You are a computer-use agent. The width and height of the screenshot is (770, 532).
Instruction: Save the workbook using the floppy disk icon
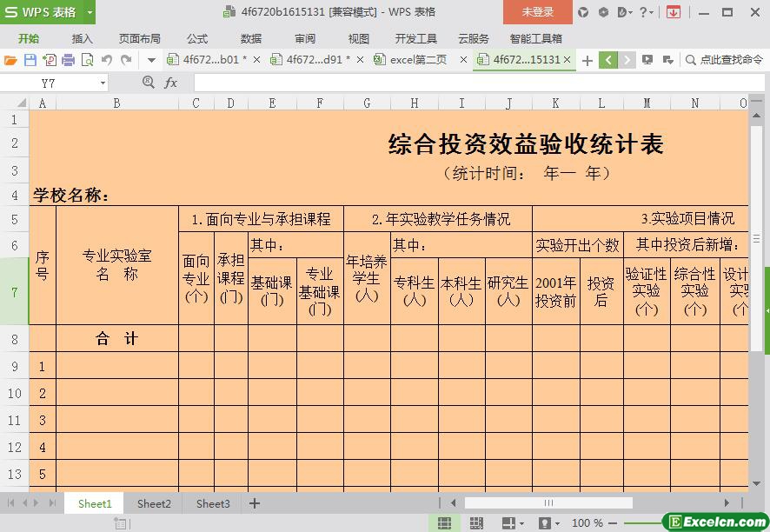pos(30,60)
